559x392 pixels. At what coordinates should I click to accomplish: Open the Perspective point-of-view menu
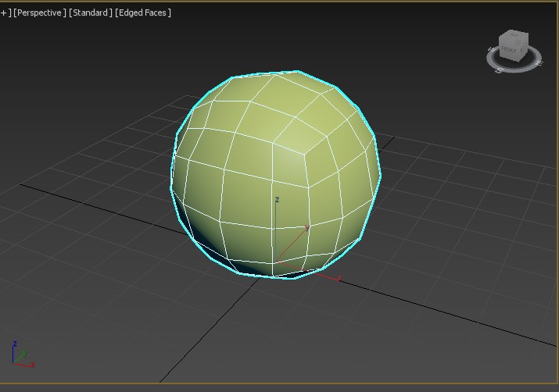coord(40,12)
